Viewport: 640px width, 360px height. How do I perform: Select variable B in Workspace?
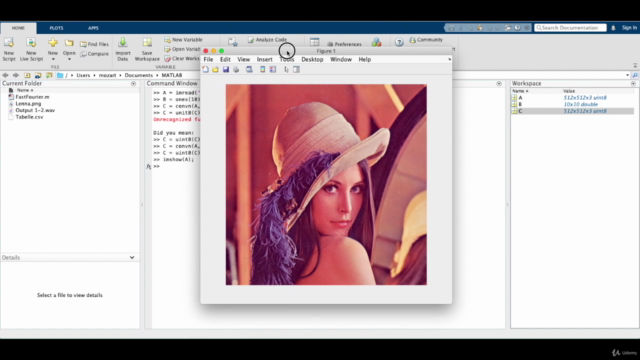pyautogui.click(x=572, y=104)
